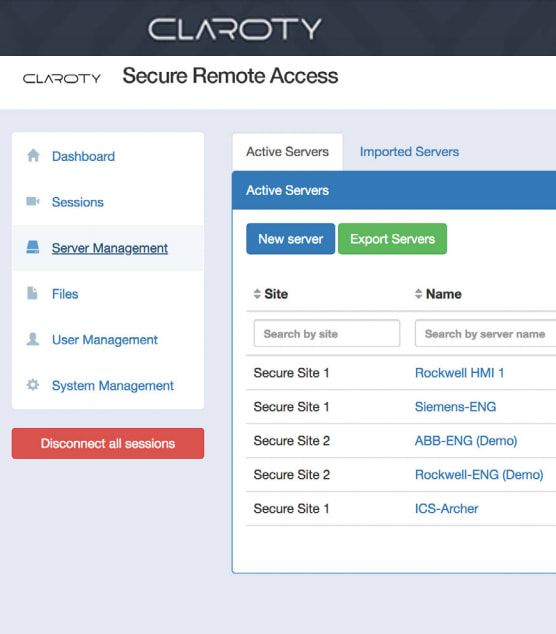556x634 pixels.
Task: Open the ABB-ENG (Demo) server
Action: click(466, 440)
